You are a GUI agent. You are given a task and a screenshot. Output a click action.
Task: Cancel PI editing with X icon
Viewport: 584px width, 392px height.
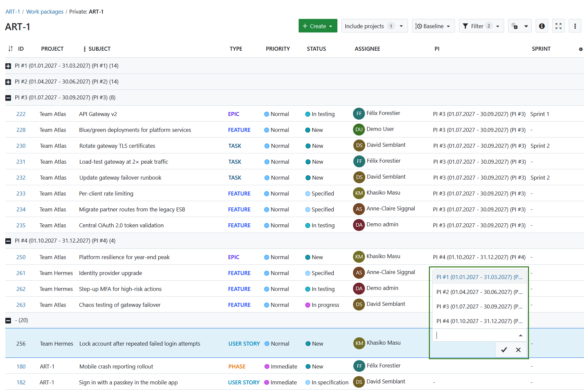pos(518,350)
